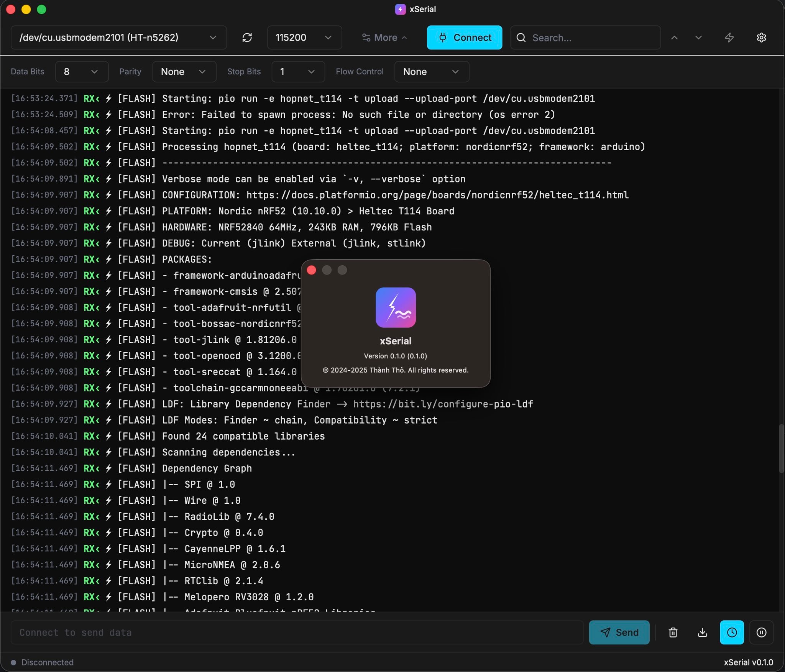785x672 pixels.
Task: Focus the Connect to send data input
Action: click(x=297, y=632)
